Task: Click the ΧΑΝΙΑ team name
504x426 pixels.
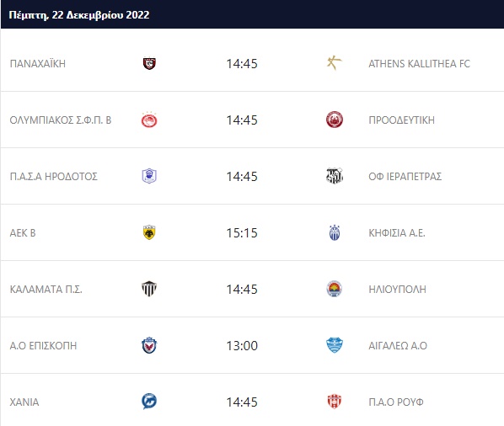Action: tap(24, 402)
